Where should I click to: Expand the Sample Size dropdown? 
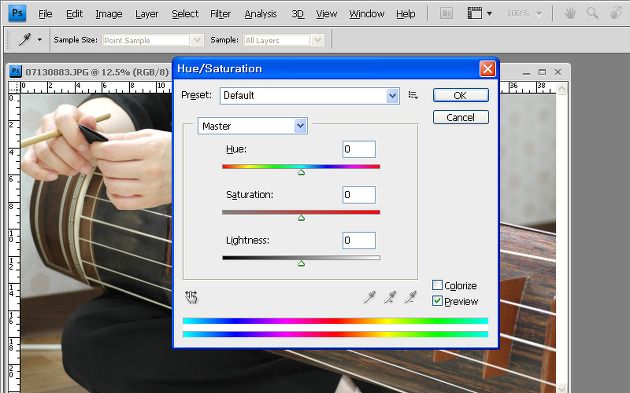(152, 40)
